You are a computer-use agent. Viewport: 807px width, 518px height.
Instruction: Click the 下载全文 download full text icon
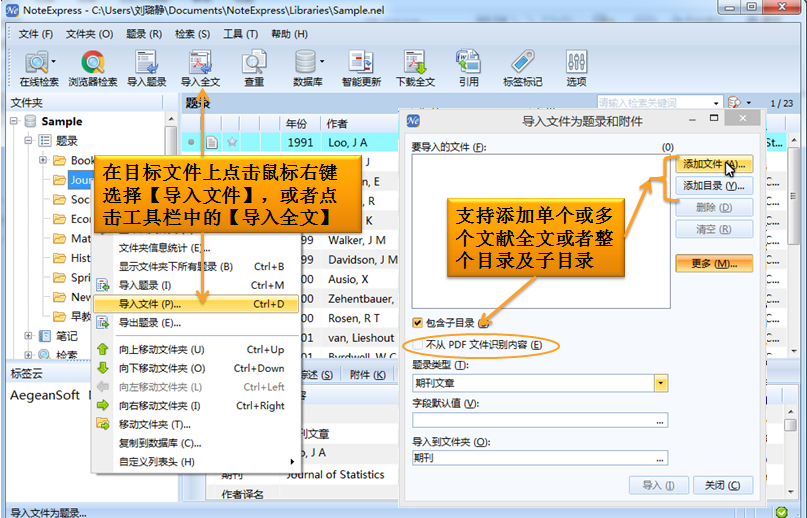point(415,68)
